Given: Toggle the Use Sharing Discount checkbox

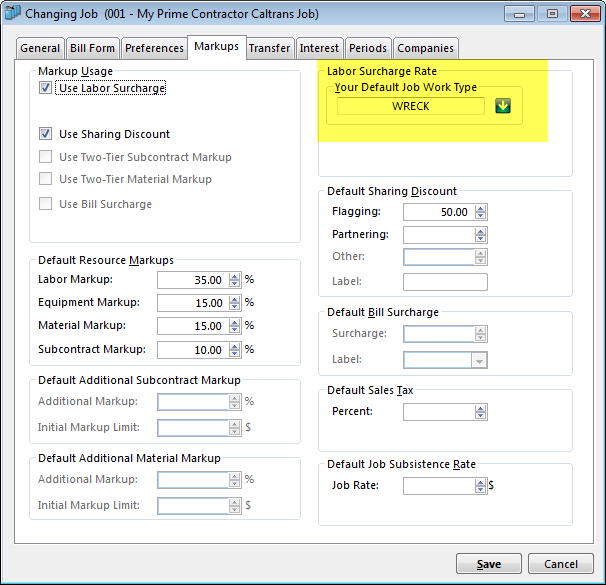Looking at the screenshot, I should (x=46, y=134).
